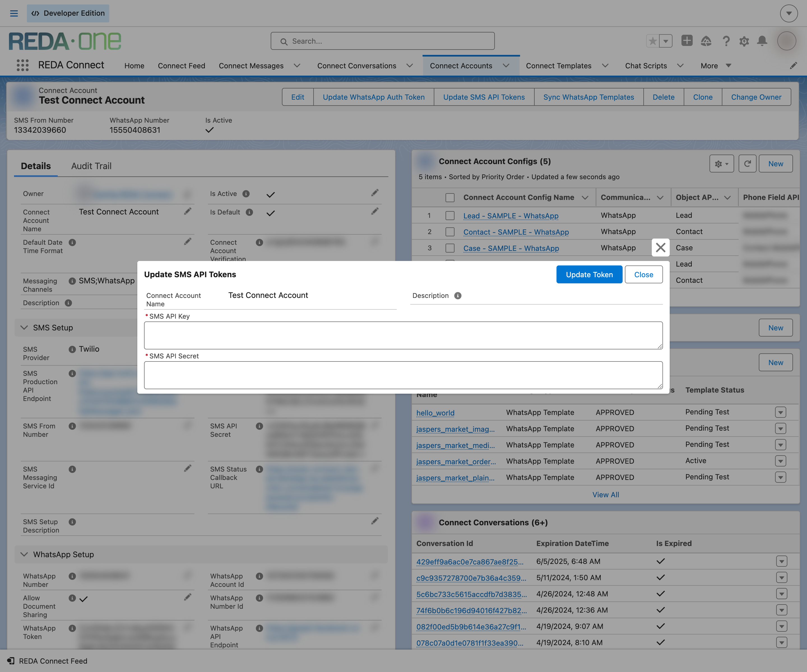Show info tooltip for Messaging Channels
This screenshot has width=807, height=672.
point(72,281)
